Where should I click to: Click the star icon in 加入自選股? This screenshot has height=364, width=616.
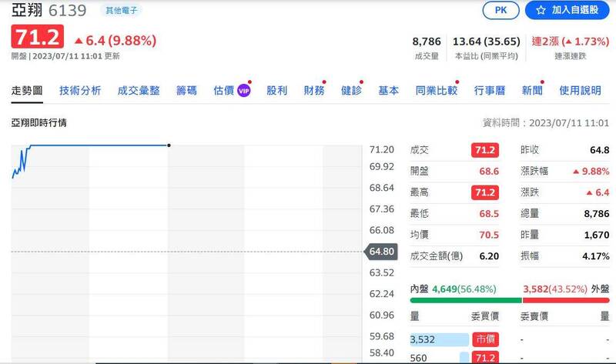click(x=541, y=10)
